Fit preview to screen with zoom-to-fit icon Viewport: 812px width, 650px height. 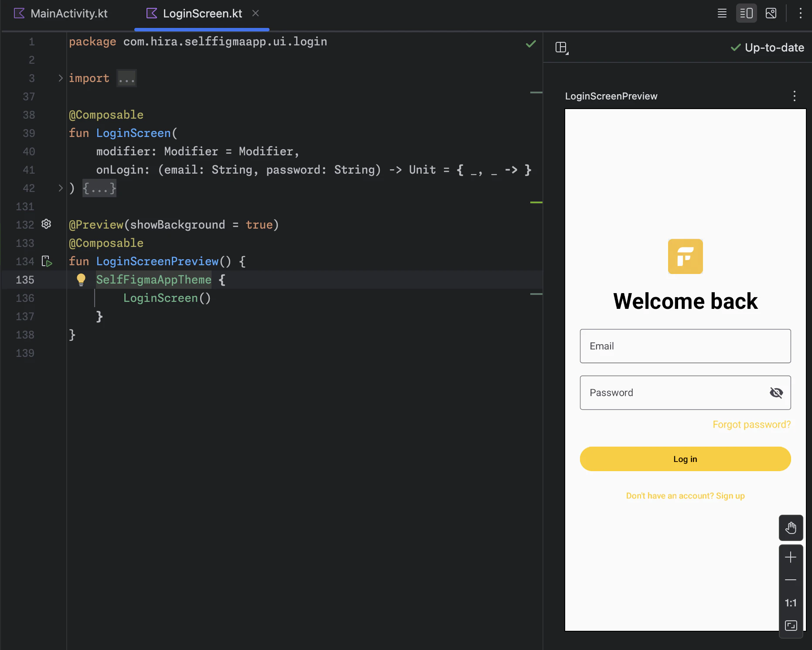[x=791, y=626]
